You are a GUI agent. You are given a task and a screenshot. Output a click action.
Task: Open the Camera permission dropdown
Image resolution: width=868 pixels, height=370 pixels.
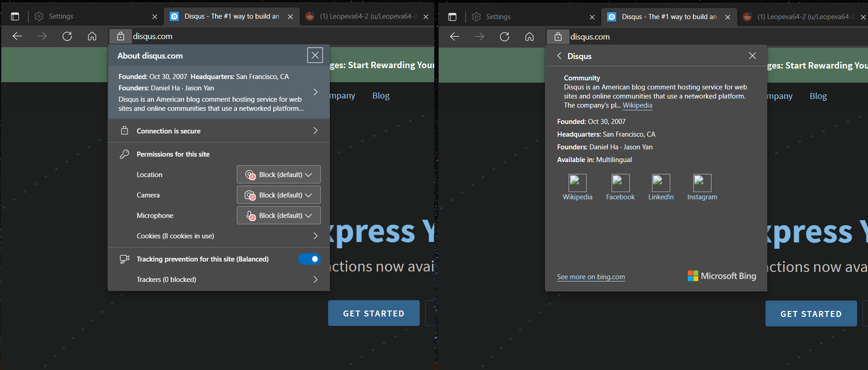coord(279,195)
